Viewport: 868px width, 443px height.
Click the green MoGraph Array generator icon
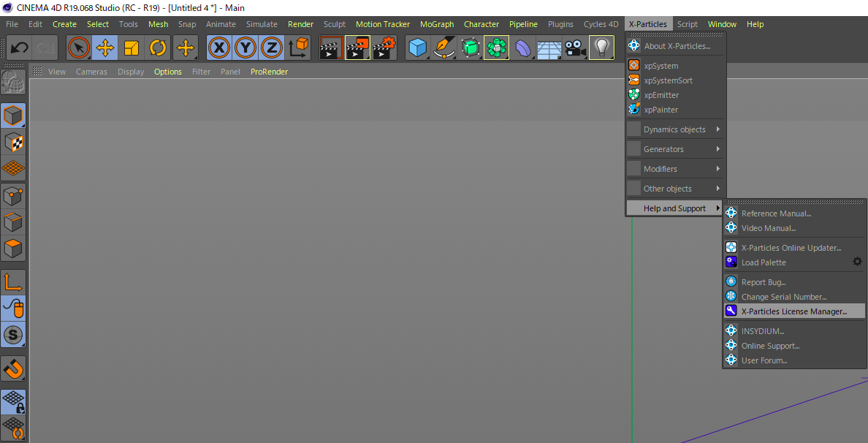[497, 48]
